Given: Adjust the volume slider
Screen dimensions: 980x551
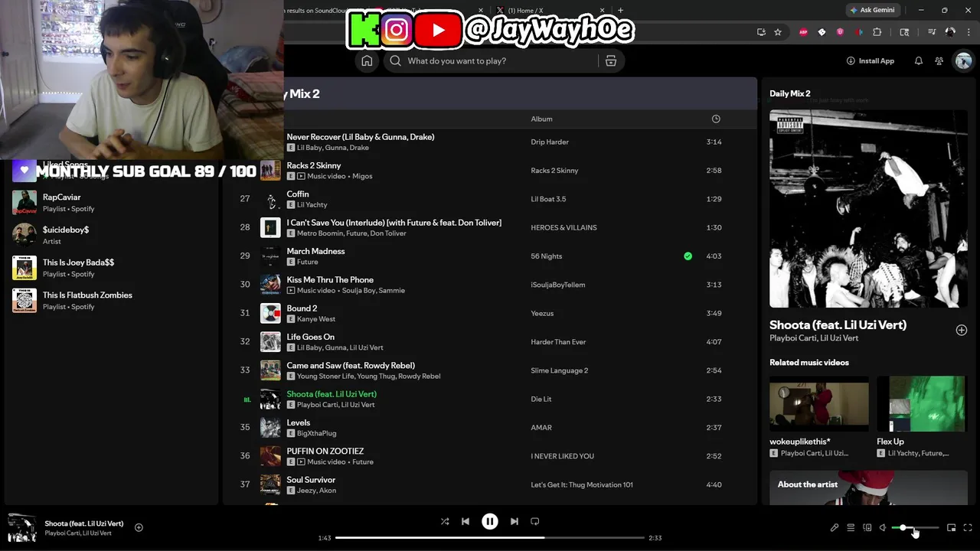Looking at the screenshot, I should (x=916, y=527).
